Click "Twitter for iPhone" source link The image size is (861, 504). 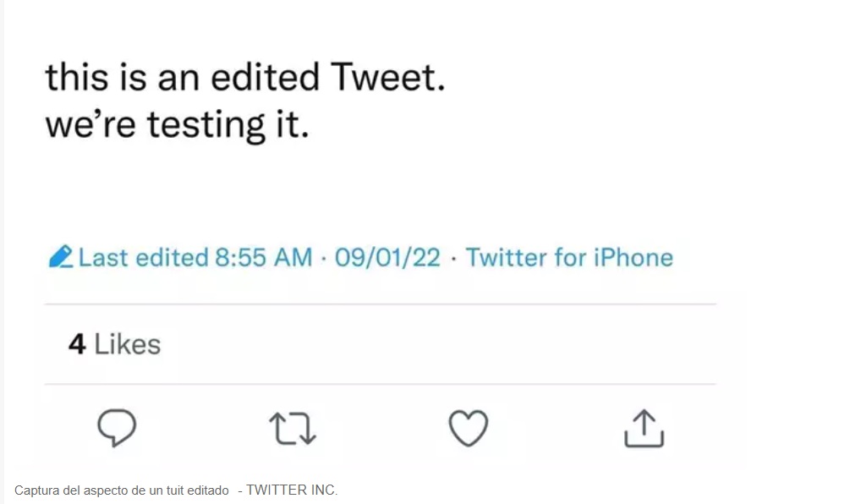click(569, 257)
